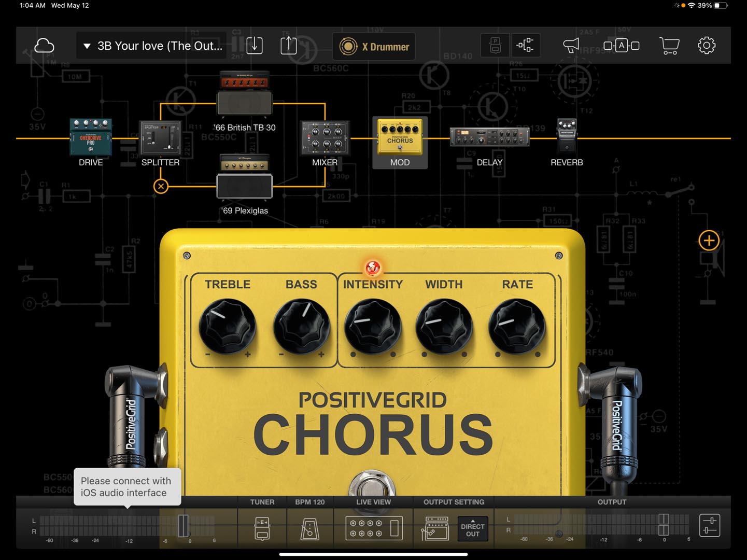Click the preset name '3B Your love'
747x560 pixels.
click(160, 46)
